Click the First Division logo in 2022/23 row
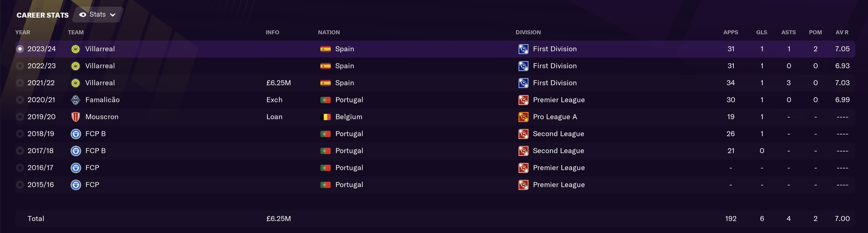This screenshot has width=868, height=233. coord(523,66)
